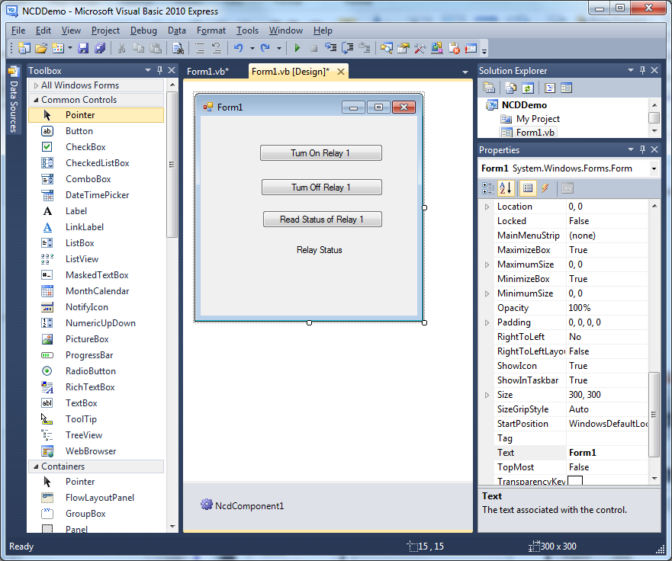Open the Form1 object dropdown in Properties
This screenshot has height=561, width=672.
click(654, 169)
